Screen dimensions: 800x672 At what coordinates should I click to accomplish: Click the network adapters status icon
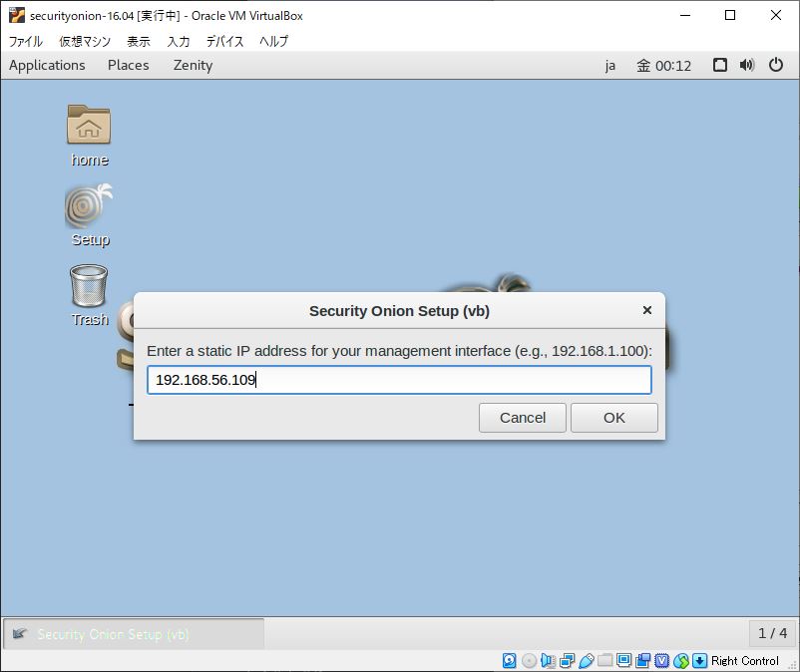[567, 661]
